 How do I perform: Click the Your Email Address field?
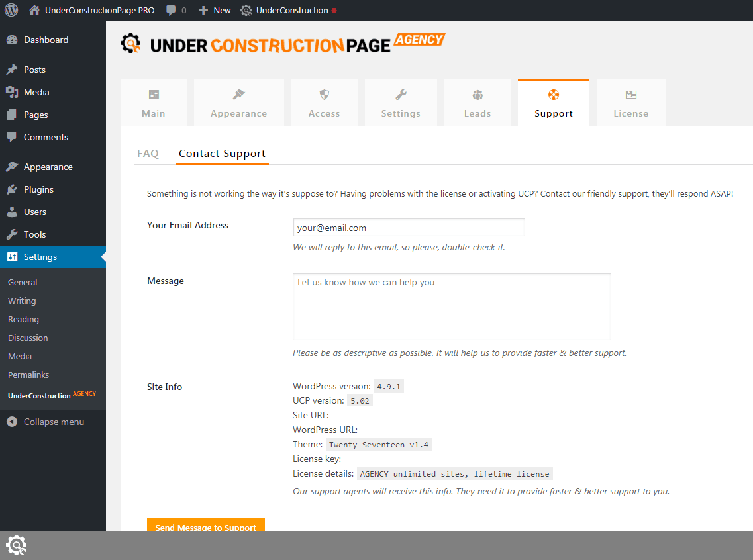[x=409, y=228]
